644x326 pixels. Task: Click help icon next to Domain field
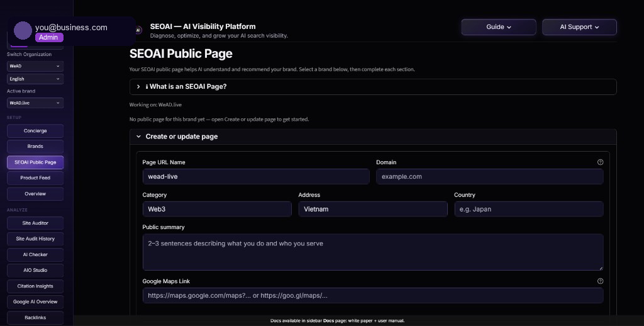(600, 162)
